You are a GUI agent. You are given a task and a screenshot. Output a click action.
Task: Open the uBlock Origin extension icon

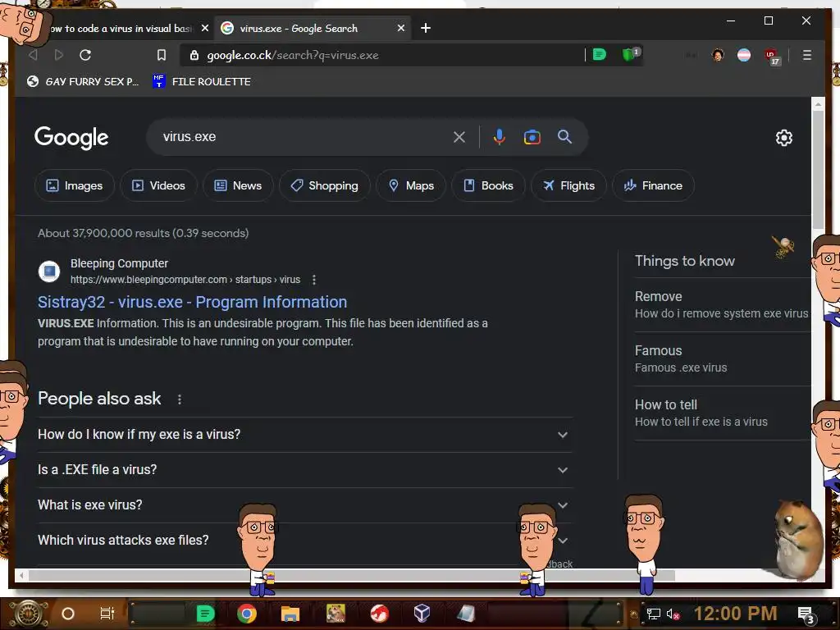[771, 56]
